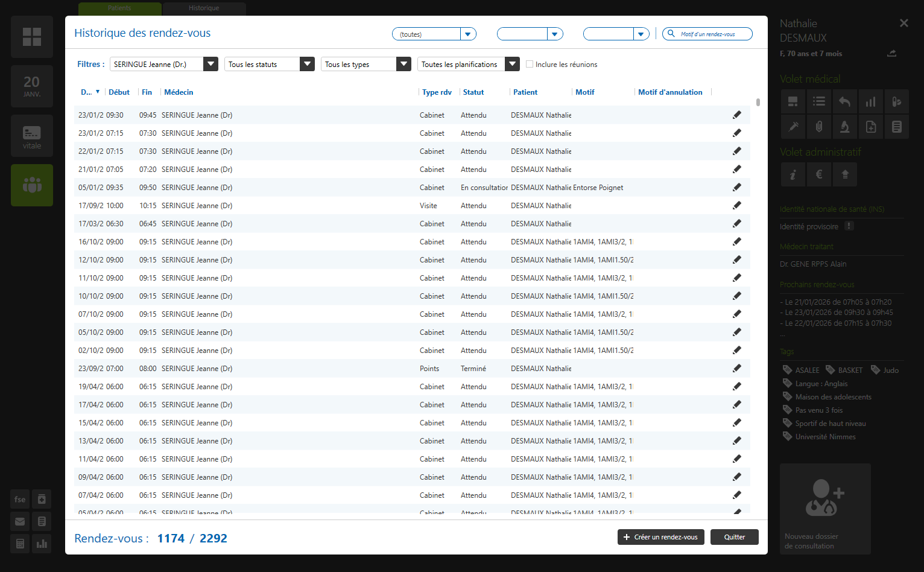
Task: Click the Motif d'un rendez-vous search field
Action: (x=713, y=34)
